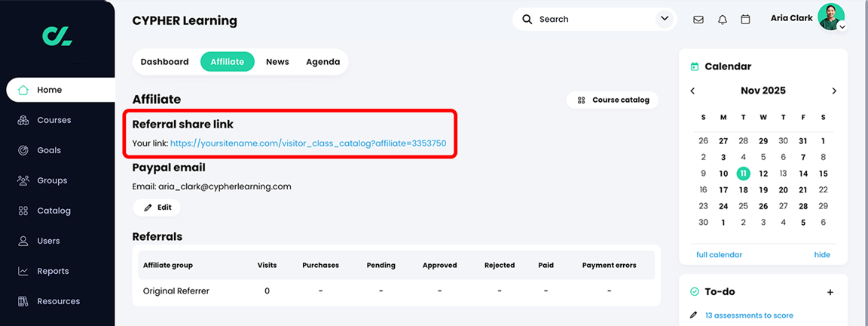Viewport: 868px width, 326px height.
Task: Click the Original Referrer row label
Action: (x=176, y=291)
